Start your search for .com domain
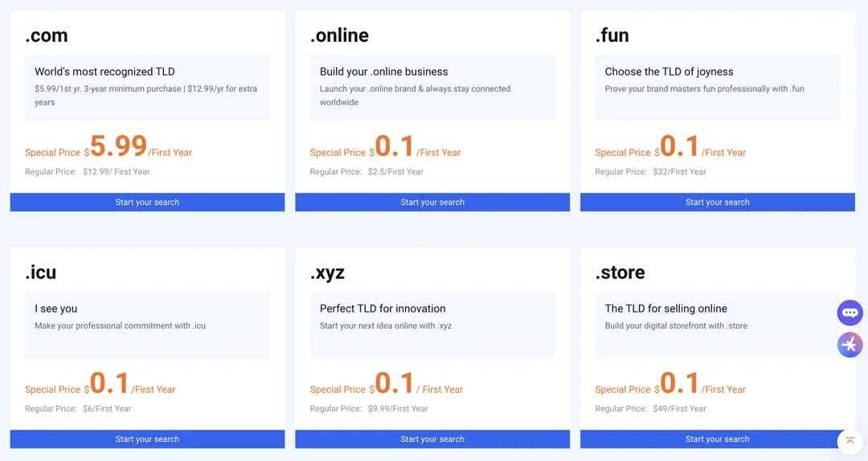The image size is (868, 461). [147, 202]
